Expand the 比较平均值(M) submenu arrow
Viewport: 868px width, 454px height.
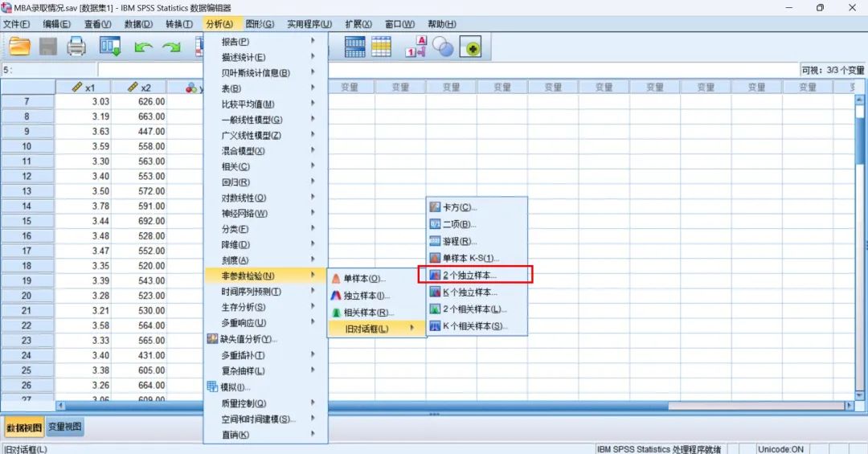coord(313,104)
